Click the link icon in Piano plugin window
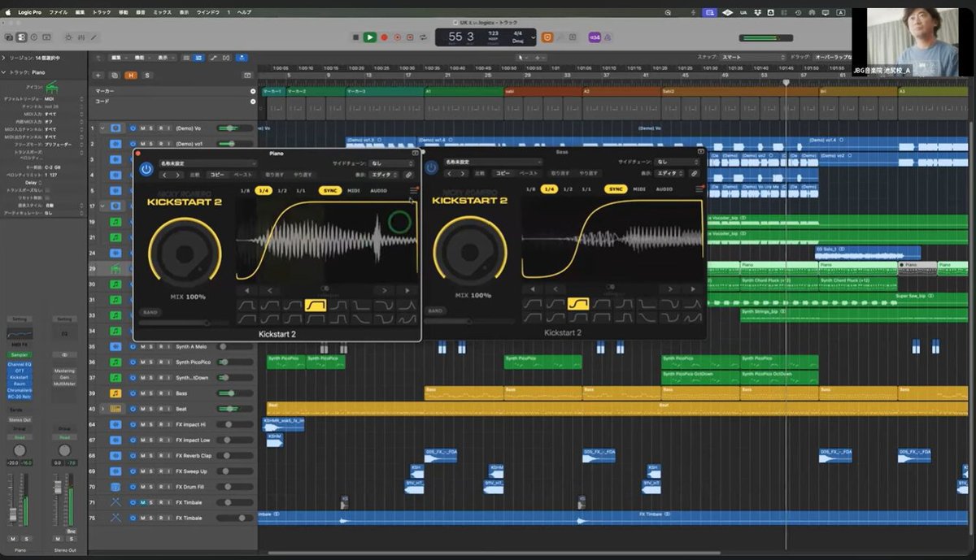The height and width of the screenshot is (560, 976). tap(408, 174)
